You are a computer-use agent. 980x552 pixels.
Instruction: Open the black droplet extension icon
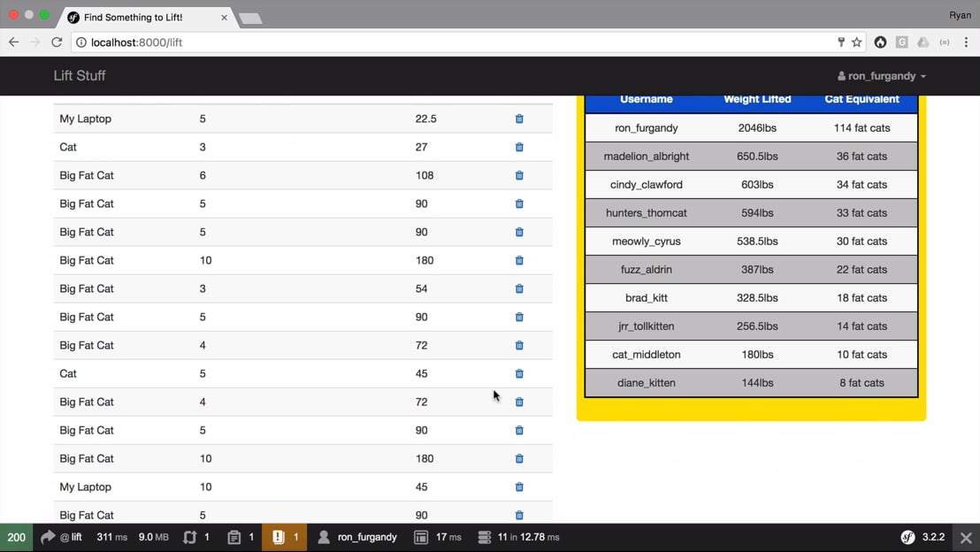tap(880, 42)
